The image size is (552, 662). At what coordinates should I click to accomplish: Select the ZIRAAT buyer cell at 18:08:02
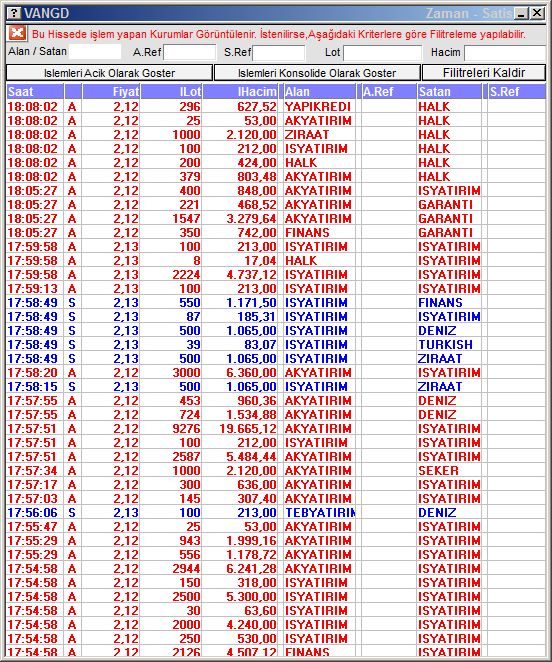click(x=319, y=135)
